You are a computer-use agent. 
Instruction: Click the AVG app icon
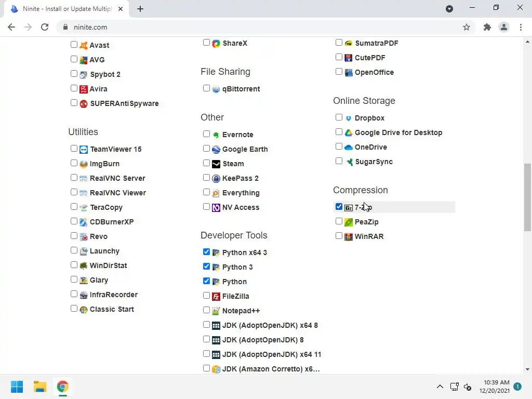[84, 60]
